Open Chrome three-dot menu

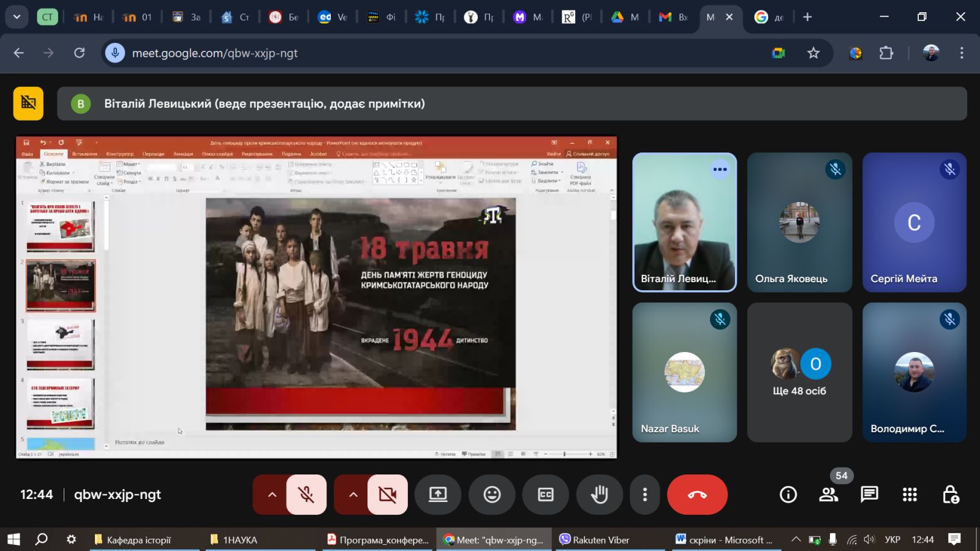pos(962,53)
